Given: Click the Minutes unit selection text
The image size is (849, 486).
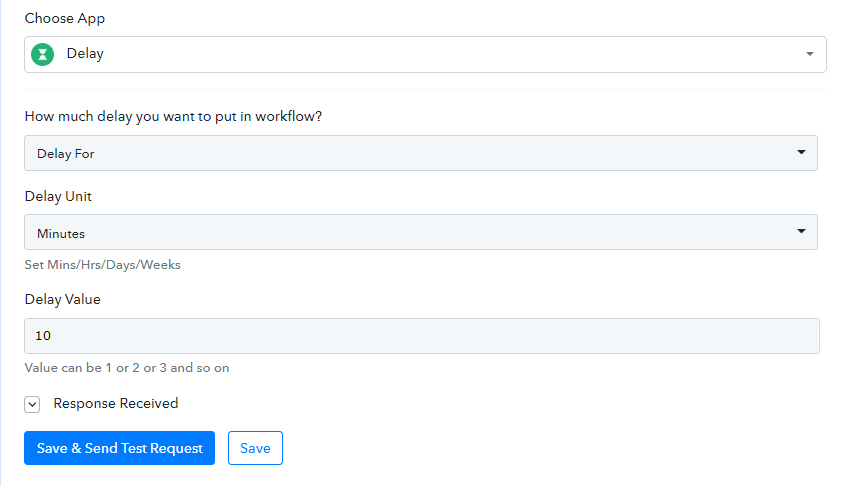Looking at the screenshot, I should click(61, 234).
